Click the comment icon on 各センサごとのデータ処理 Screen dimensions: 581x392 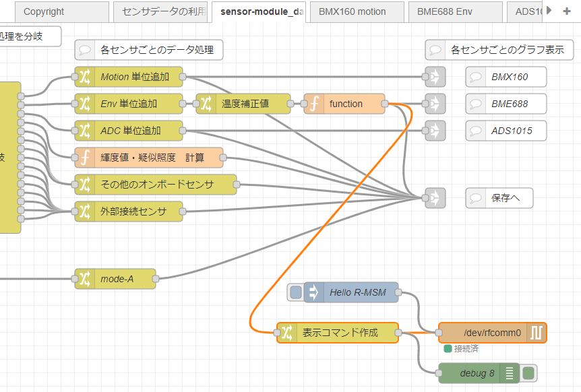click(84, 50)
